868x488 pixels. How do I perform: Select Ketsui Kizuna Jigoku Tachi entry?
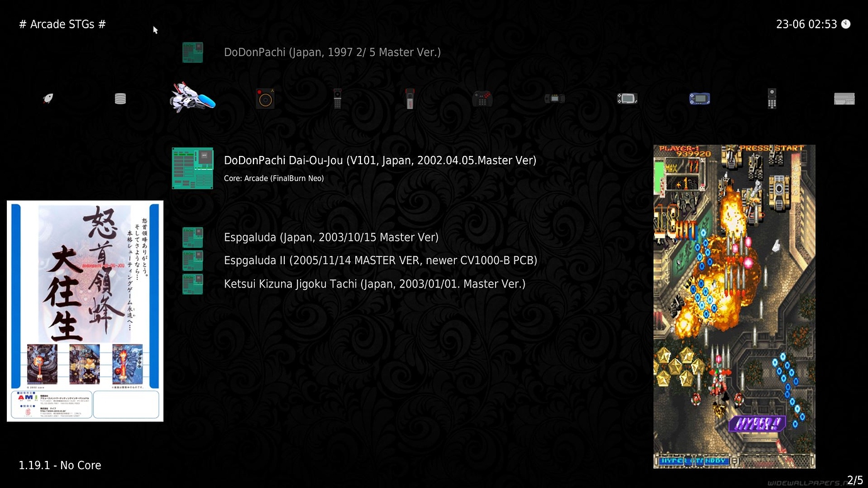tap(374, 284)
